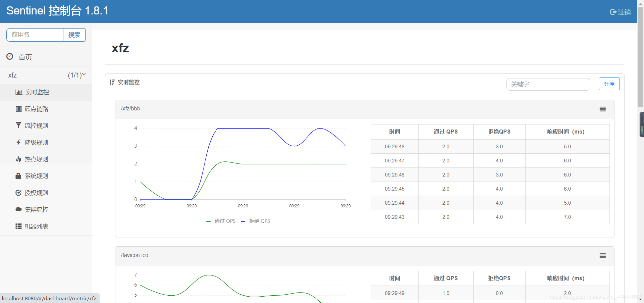644x303 pixels.
Task: Open the /favicon.ico chart hamburger menu
Action: coord(603,256)
